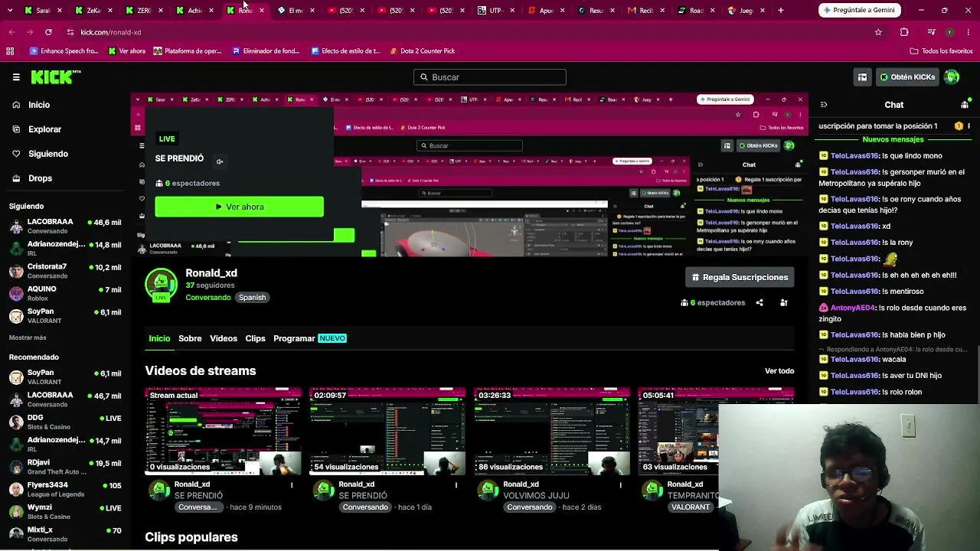Click the Nuevos mensajes notice in chat
The width and height of the screenshot is (980, 551).
click(893, 140)
